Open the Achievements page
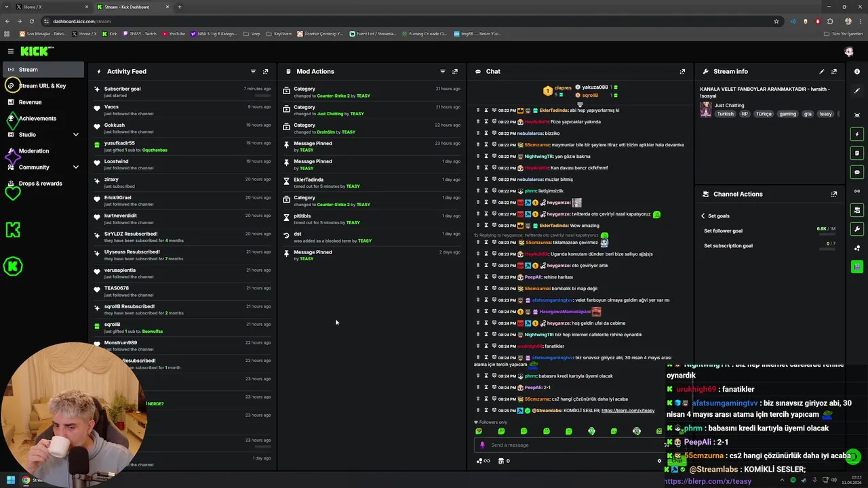The image size is (868, 488). click(x=42, y=119)
